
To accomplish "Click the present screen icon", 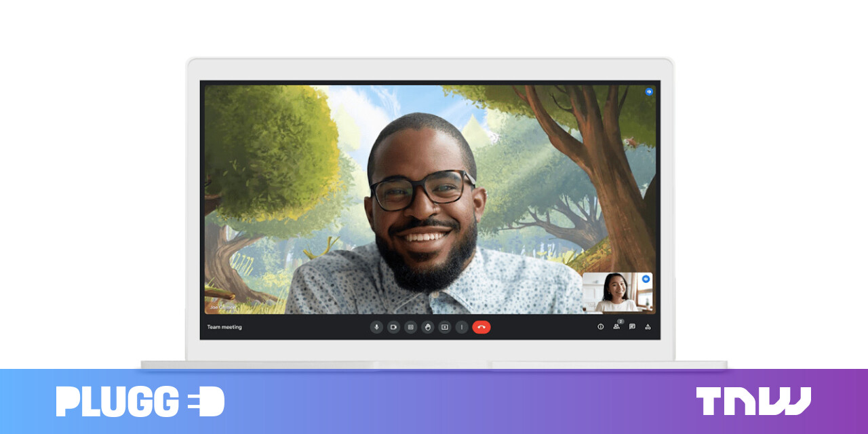I will (445, 327).
